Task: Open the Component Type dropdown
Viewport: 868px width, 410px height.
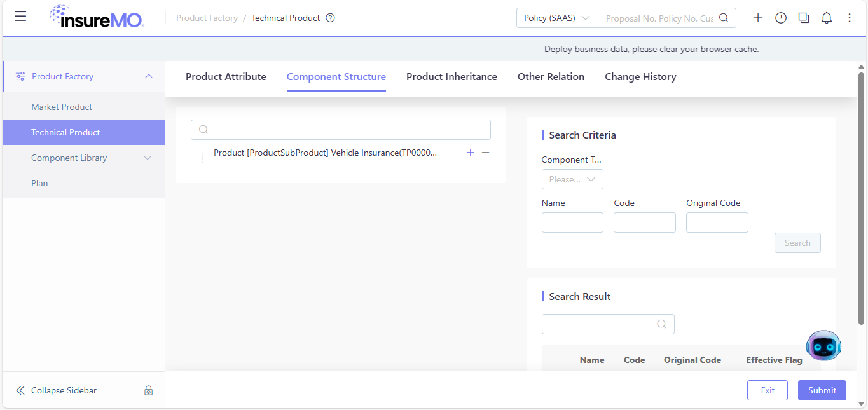Action: pos(572,179)
